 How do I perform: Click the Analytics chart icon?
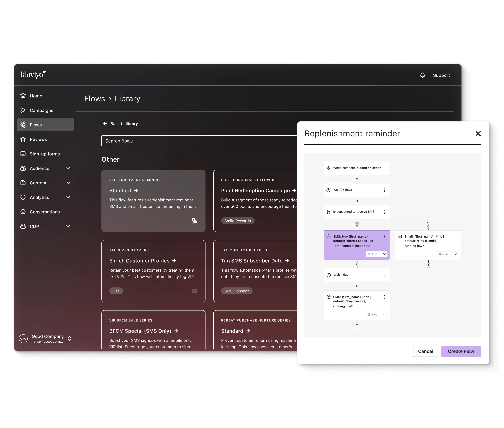coord(23,197)
